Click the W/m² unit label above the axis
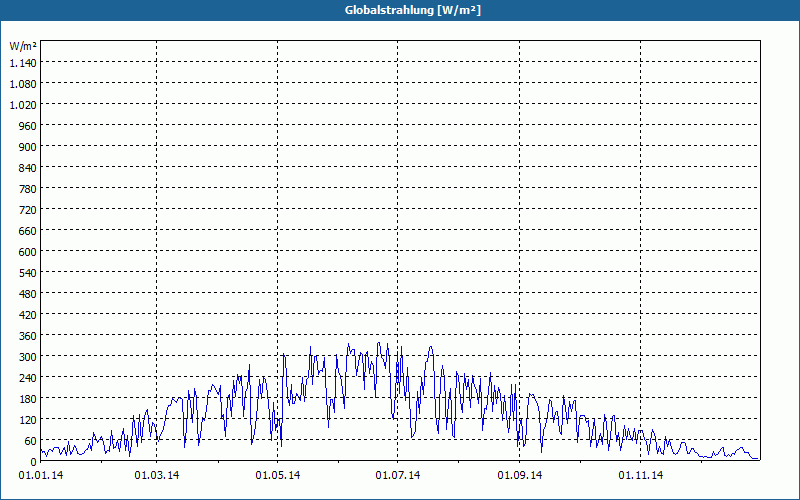 point(23,46)
